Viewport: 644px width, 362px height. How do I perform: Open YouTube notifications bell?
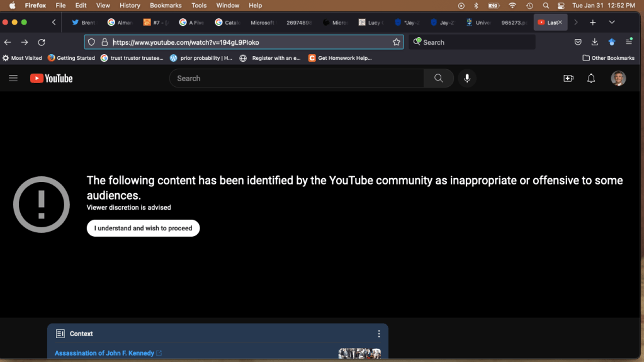[591, 79]
